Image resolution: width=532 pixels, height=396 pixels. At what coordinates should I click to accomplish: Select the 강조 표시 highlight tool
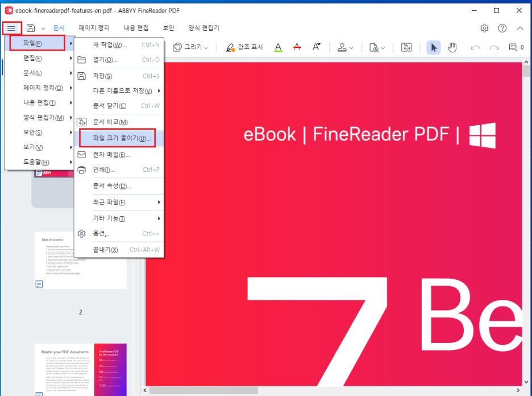pos(244,47)
